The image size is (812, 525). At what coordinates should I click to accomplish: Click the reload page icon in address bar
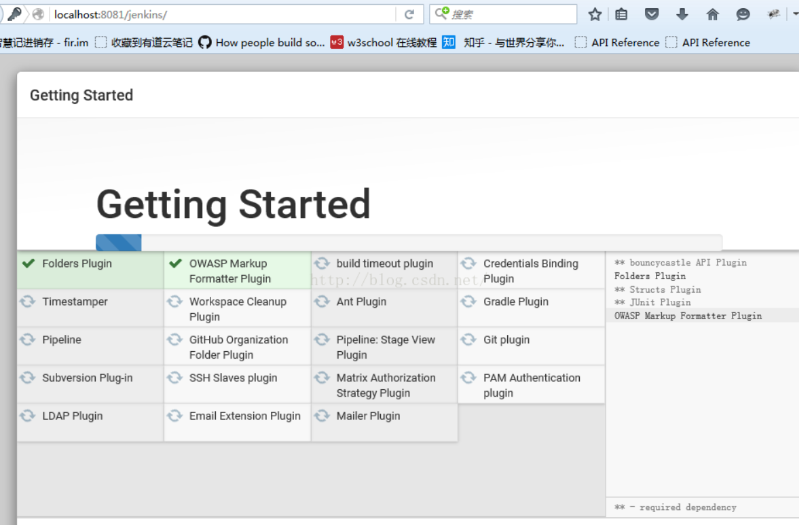pos(409,14)
